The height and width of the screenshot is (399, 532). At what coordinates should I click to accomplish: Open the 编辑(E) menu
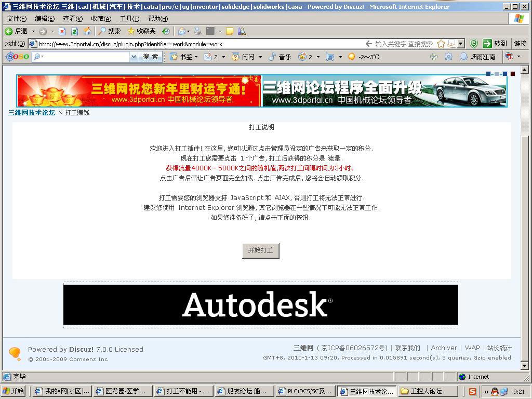coord(45,18)
